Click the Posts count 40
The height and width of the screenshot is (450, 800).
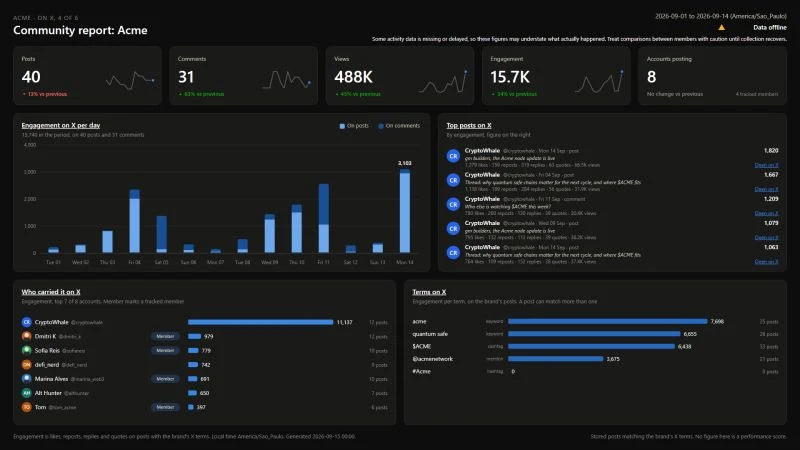(x=31, y=77)
